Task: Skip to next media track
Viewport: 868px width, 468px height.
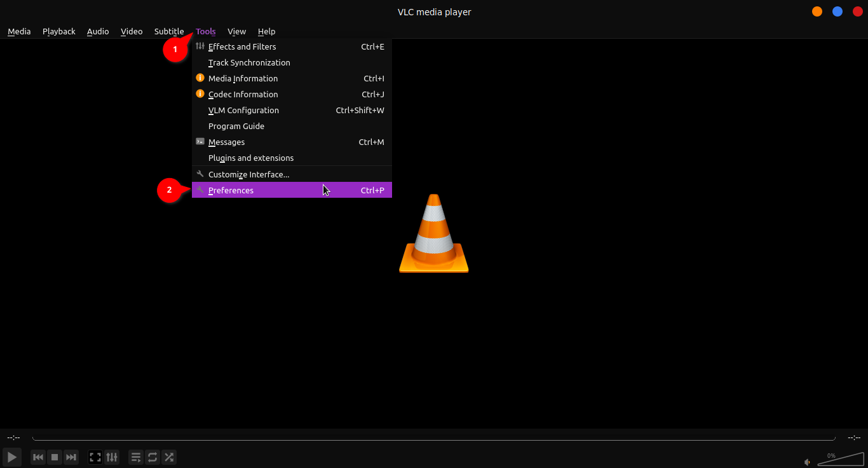Action: [x=71, y=457]
